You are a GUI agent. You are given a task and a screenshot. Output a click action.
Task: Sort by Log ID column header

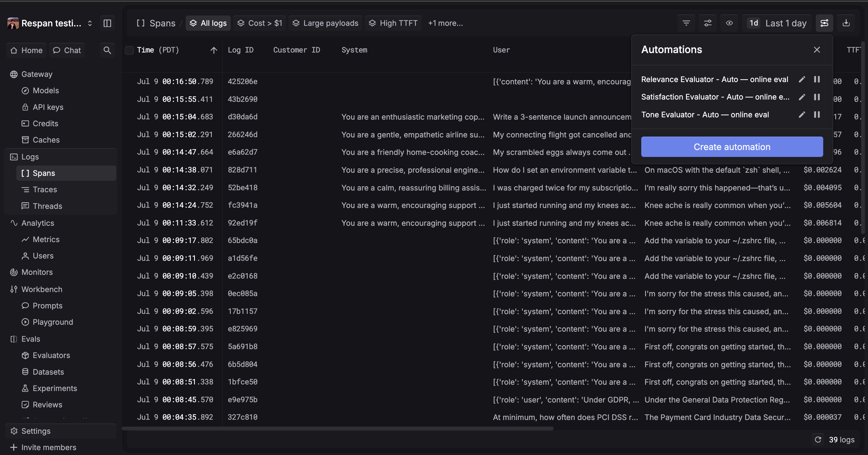tap(240, 50)
